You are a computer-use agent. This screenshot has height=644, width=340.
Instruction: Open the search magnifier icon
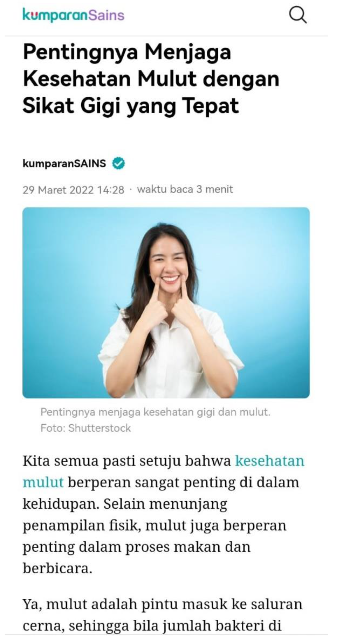tap(298, 15)
